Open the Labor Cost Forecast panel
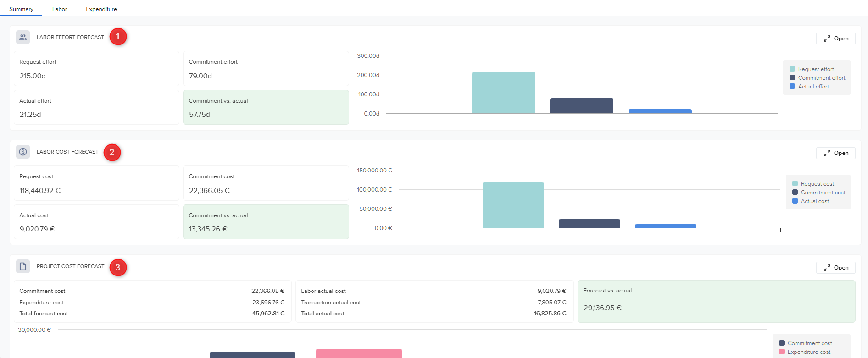This screenshot has height=358, width=868. pos(835,153)
